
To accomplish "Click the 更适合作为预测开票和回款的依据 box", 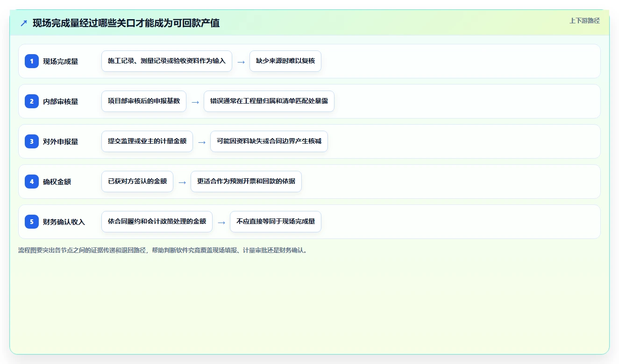I will tap(246, 182).
